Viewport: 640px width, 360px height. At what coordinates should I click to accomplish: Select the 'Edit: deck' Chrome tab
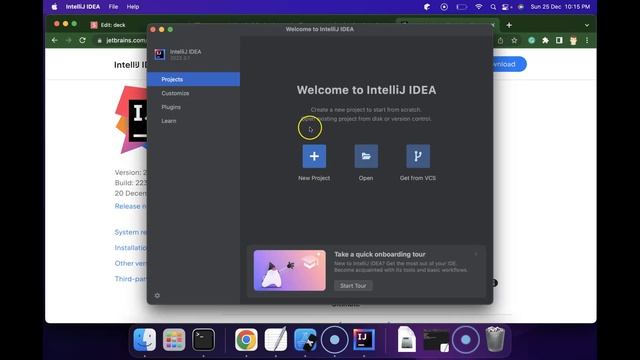(113, 25)
